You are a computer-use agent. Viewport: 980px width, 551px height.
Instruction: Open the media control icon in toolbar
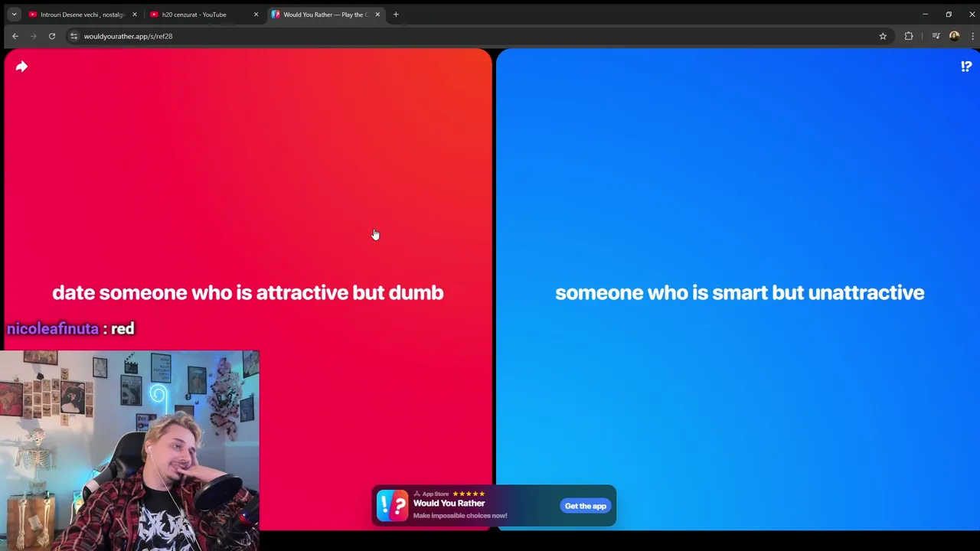click(x=936, y=36)
